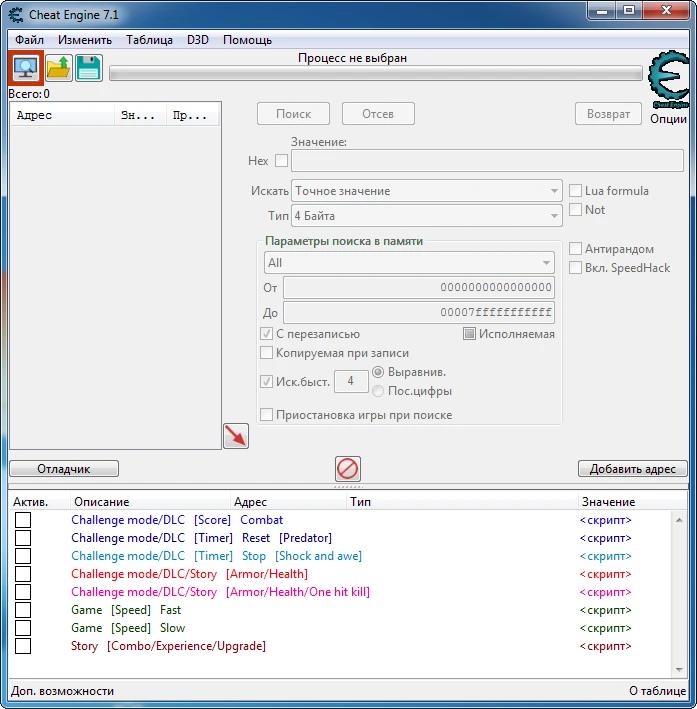The width and height of the screenshot is (697, 709).
Task: Select the Пос.цифры radio button
Action: (x=378, y=391)
